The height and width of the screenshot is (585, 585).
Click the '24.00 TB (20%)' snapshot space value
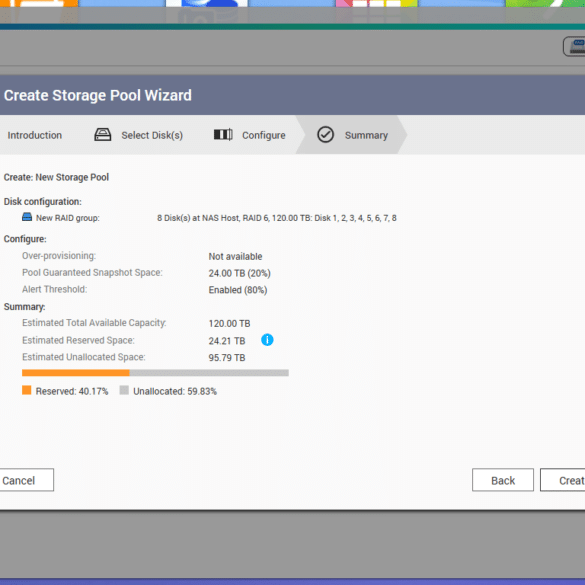(x=240, y=273)
